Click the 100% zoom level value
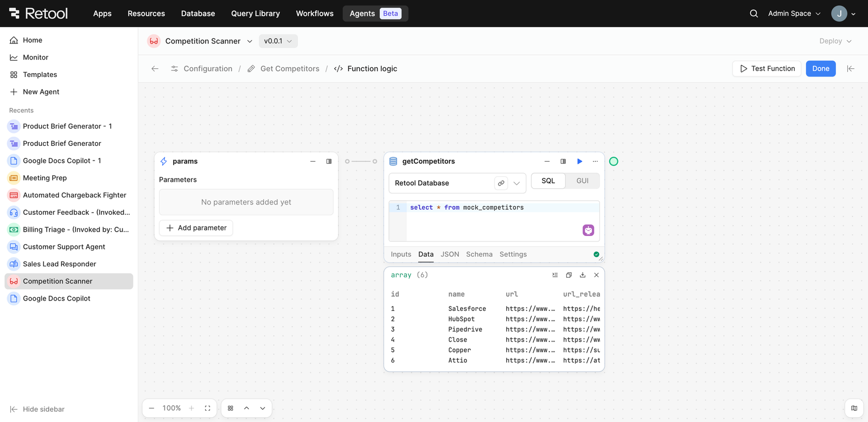 point(171,408)
